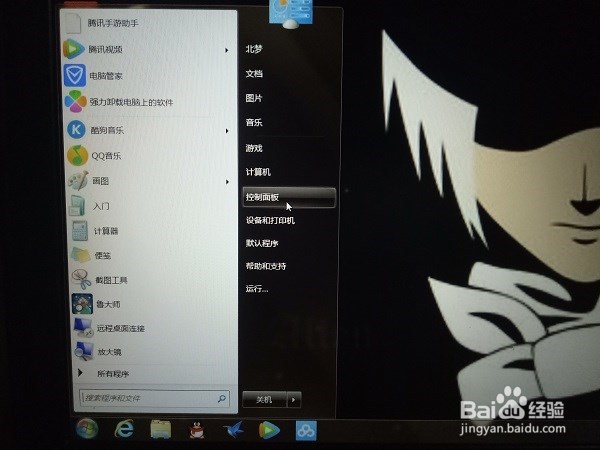
Task: Click the 截图工具 scissors icon
Action: click(82, 279)
